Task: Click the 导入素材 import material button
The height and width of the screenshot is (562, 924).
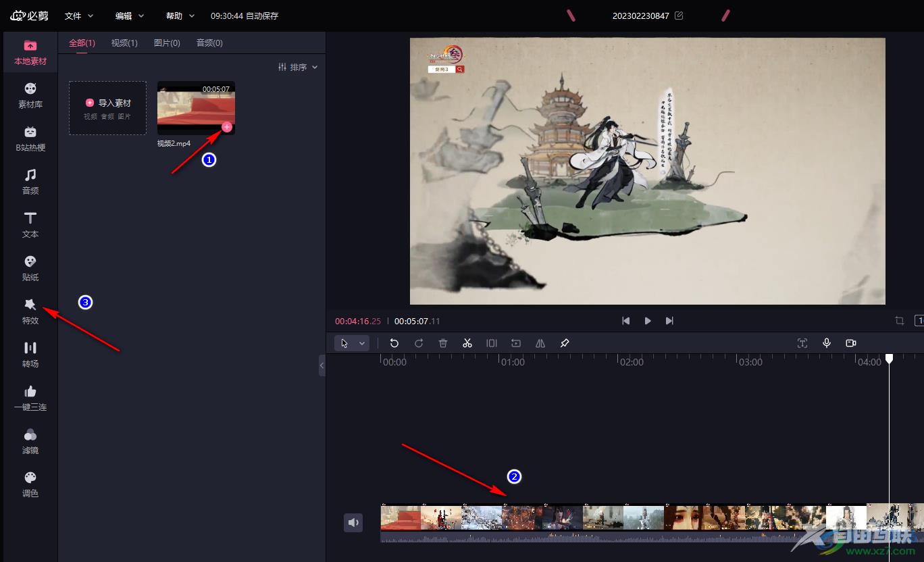Action: coord(108,108)
